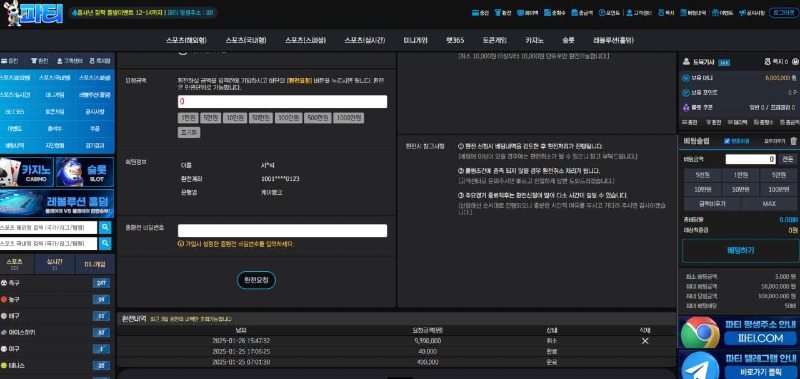Click trash icon to clear betting slip

click(x=793, y=141)
